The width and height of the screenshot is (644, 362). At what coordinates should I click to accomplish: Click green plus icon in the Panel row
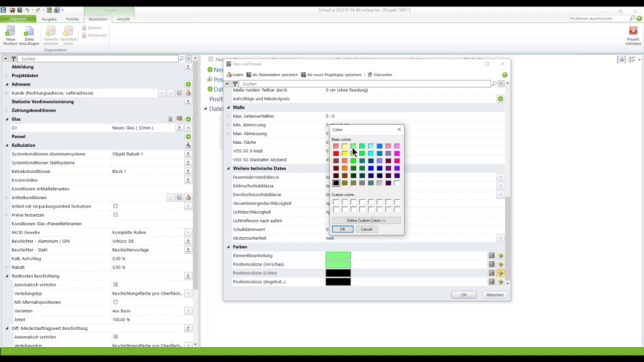pyautogui.click(x=188, y=137)
